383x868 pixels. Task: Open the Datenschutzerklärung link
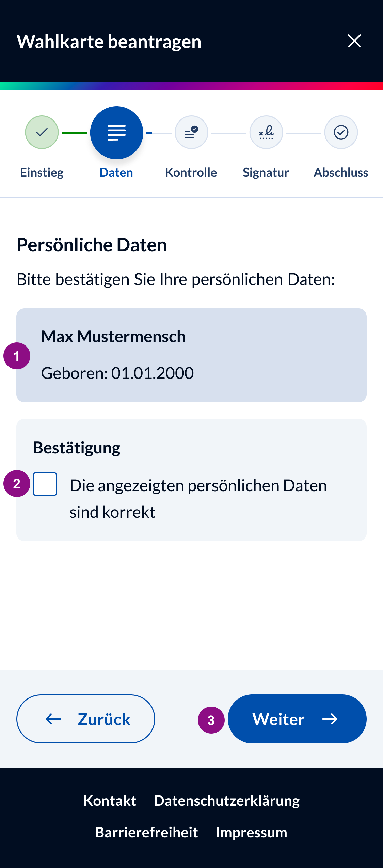point(227,801)
